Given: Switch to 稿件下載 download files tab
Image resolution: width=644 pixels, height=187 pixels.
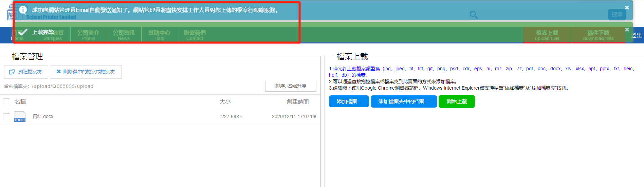Looking at the screenshot, I should tap(598, 35).
